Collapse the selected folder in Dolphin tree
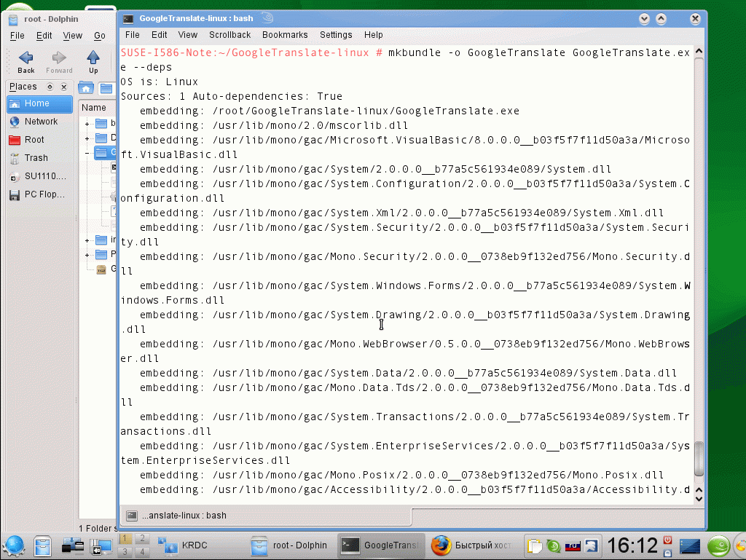Viewport: 746px width, 560px height. pyautogui.click(x=87, y=154)
